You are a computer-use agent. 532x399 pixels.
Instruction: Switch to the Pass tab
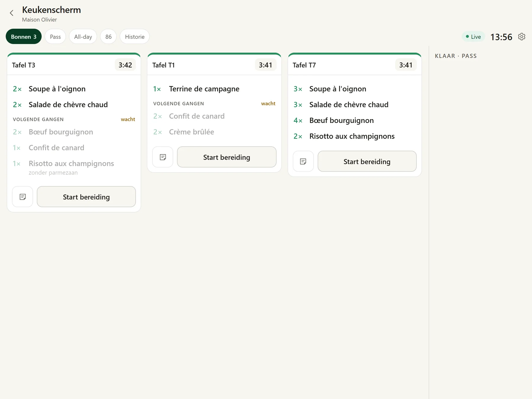tap(55, 37)
